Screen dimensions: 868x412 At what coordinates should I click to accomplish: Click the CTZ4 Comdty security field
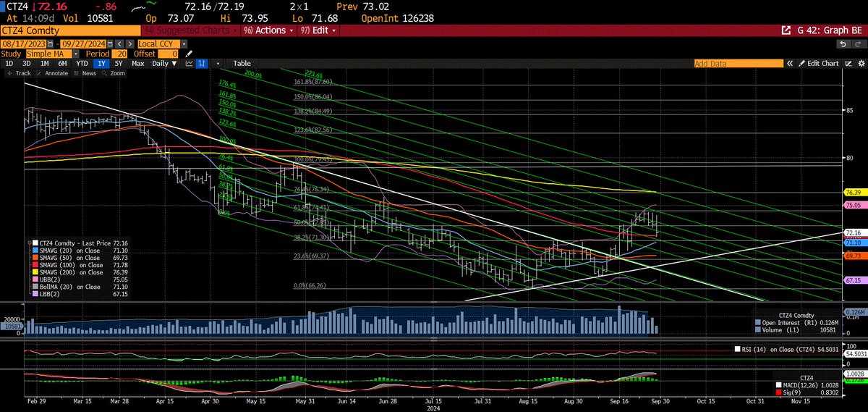tap(70, 31)
